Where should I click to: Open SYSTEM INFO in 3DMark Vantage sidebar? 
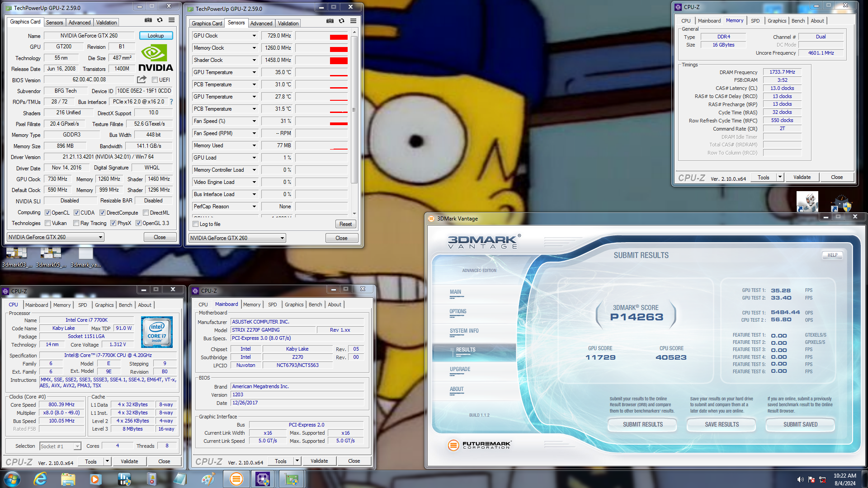coord(464,331)
